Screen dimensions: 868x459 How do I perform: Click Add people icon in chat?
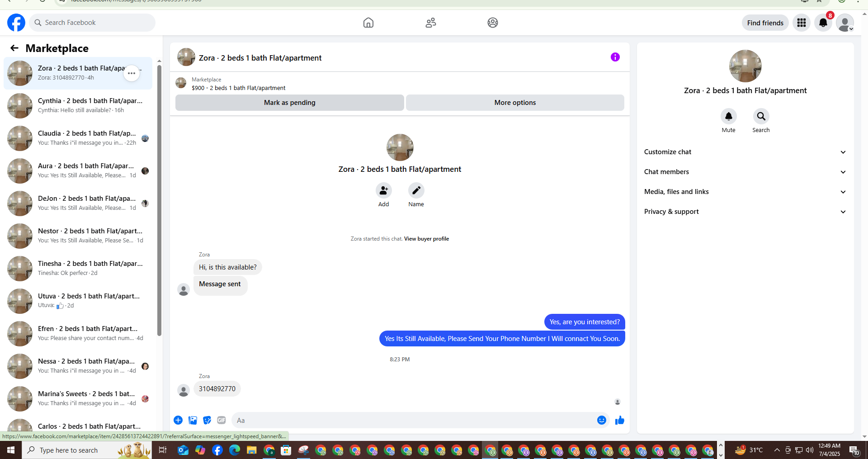(x=383, y=190)
